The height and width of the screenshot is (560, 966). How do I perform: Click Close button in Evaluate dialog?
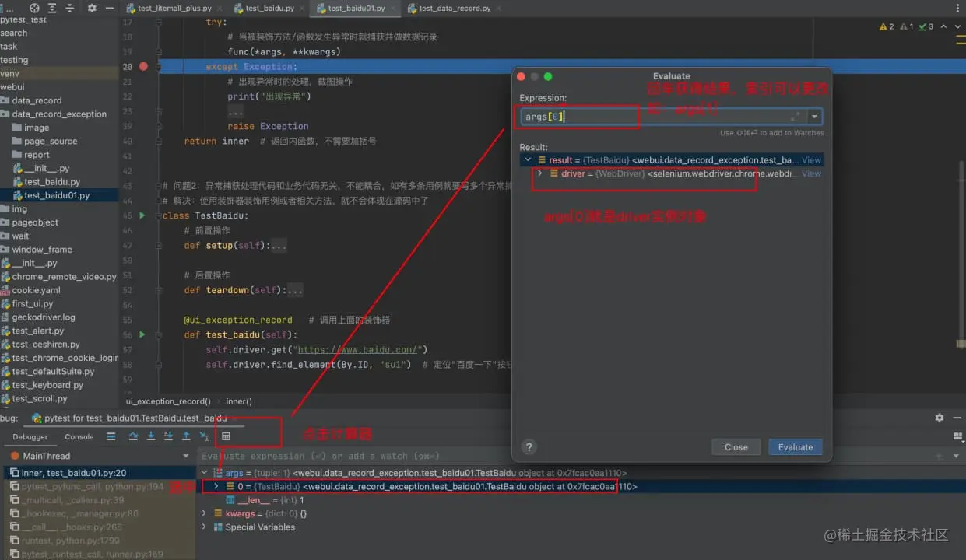pyautogui.click(x=736, y=447)
